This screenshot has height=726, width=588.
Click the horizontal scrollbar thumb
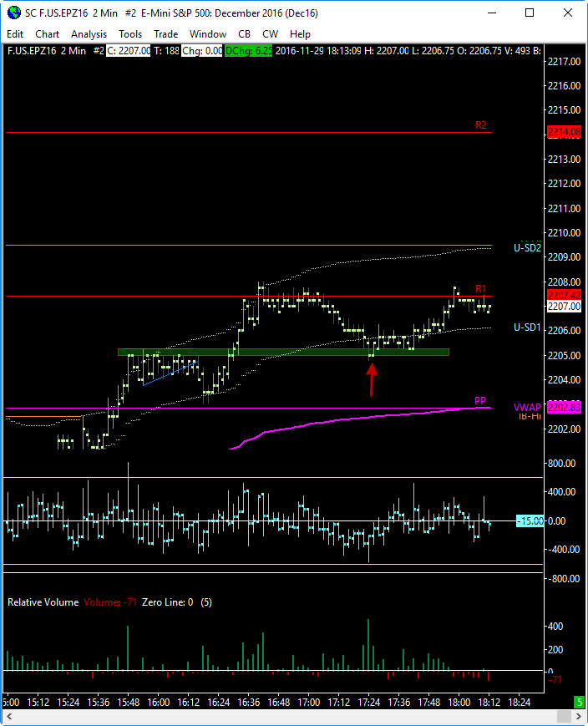coord(564,717)
